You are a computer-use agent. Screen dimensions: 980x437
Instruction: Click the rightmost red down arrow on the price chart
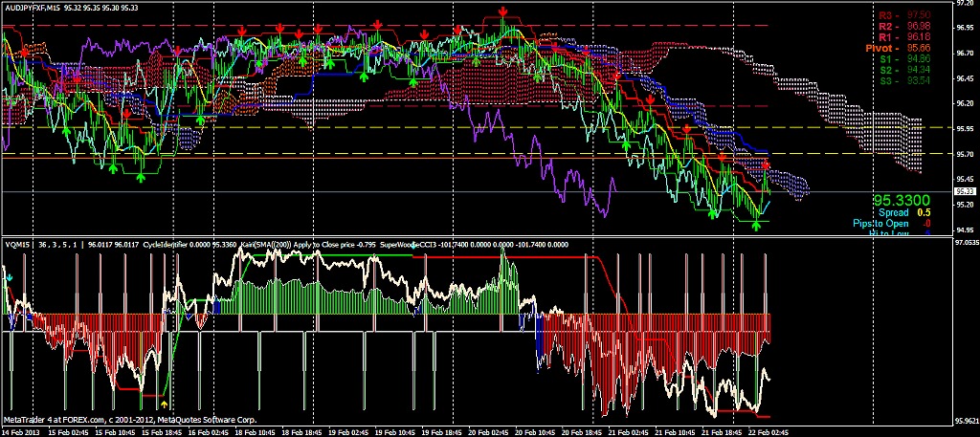coord(765,166)
